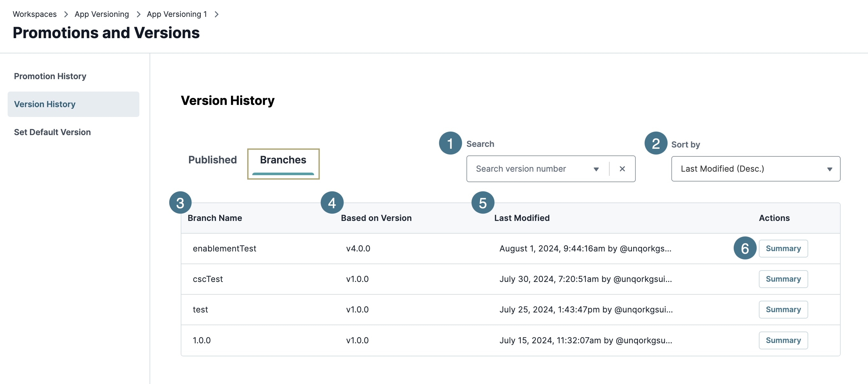Go to Set Default Version
Viewport: 868px width, 384px height.
click(x=52, y=132)
